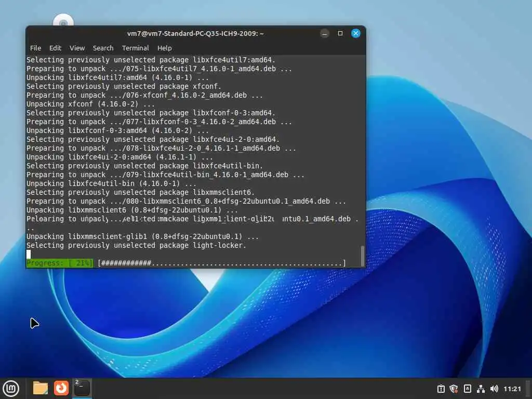This screenshot has width=532, height=399.
Task: Show the calendar from the 11:21 clock
Action: [512, 389]
